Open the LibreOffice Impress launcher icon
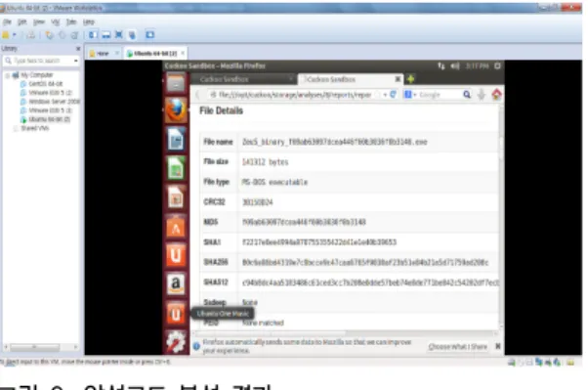 (176, 197)
